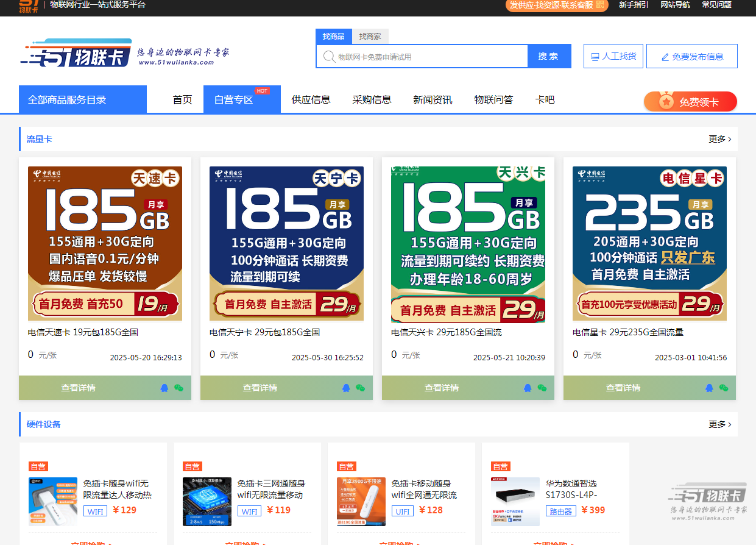Expand 更多 in the 流量卡 section
The width and height of the screenshot is (756, 545).
click(719, 139)
